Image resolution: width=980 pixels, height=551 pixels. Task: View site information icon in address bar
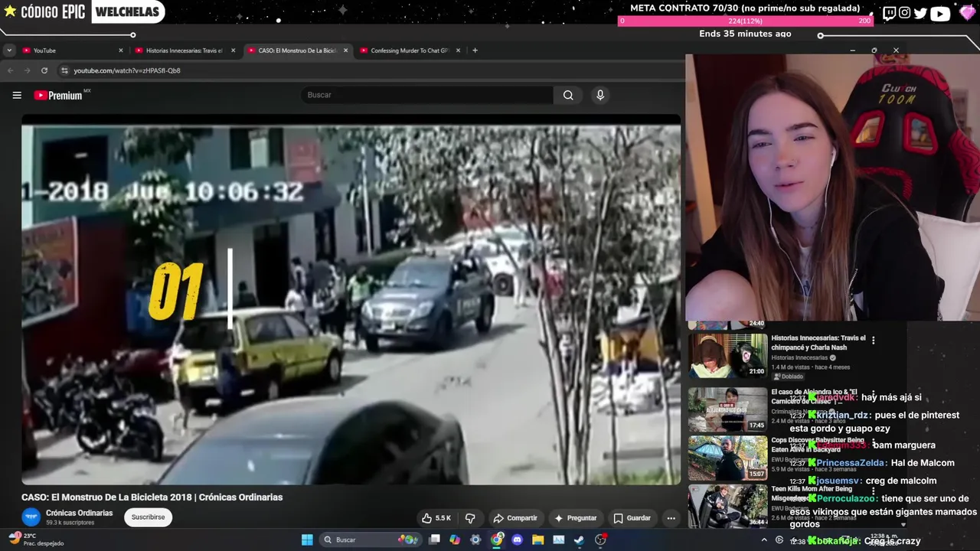pyautogui.click(x=64, y=70)
